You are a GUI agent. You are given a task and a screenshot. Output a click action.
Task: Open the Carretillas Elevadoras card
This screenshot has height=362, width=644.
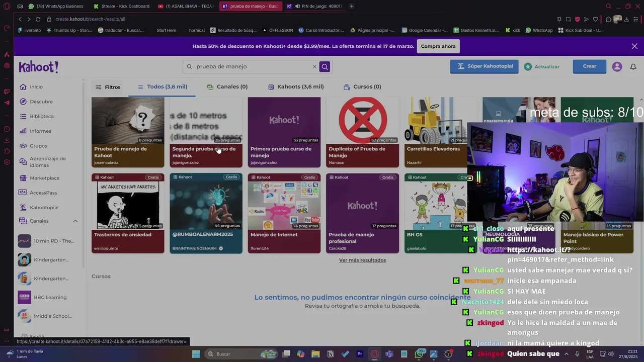(436, 132)
